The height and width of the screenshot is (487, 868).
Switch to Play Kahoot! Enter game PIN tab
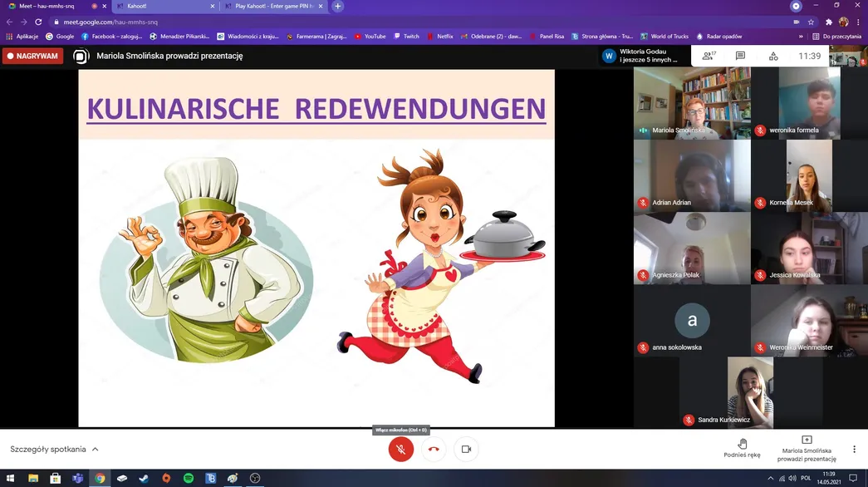tap(274, 6)
